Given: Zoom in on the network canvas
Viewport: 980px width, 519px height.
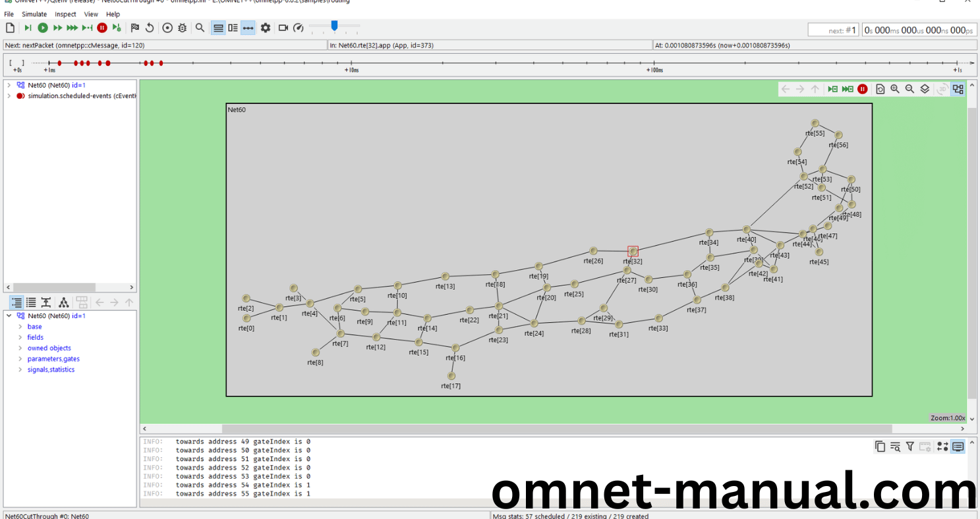Looking at the screenshot, I should click(x=895, y=89).
